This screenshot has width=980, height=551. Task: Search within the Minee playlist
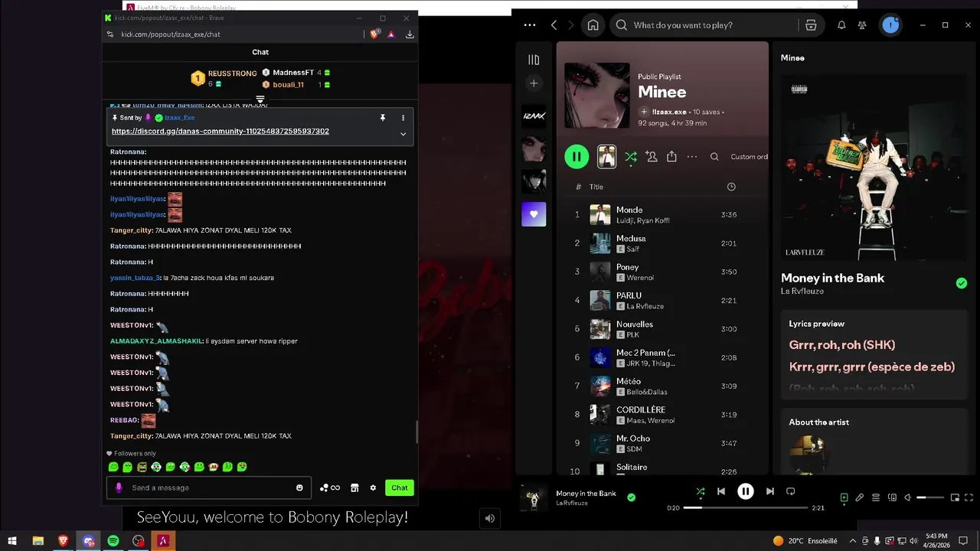click(714, 157)
